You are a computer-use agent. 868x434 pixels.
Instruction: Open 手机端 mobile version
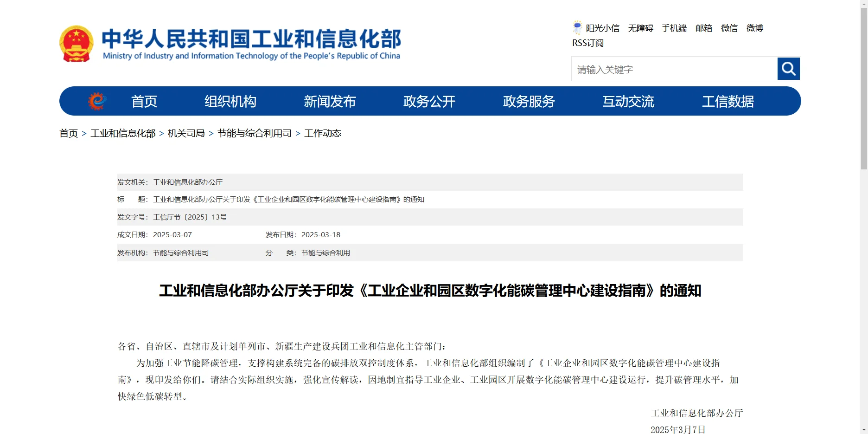coord(674,28)
